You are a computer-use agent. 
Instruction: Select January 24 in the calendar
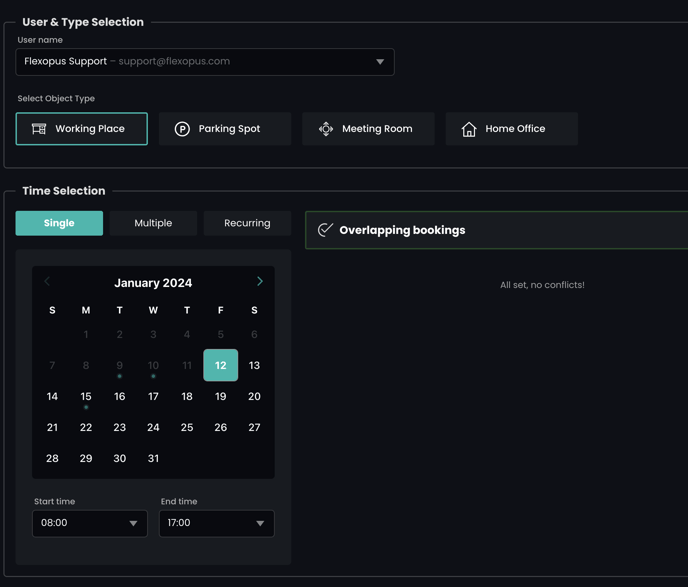(153, 427)
